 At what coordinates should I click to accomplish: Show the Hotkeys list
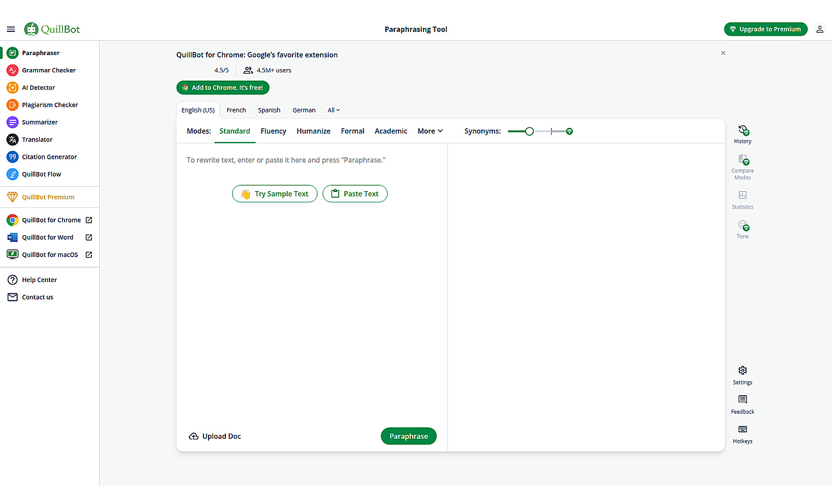742,434
